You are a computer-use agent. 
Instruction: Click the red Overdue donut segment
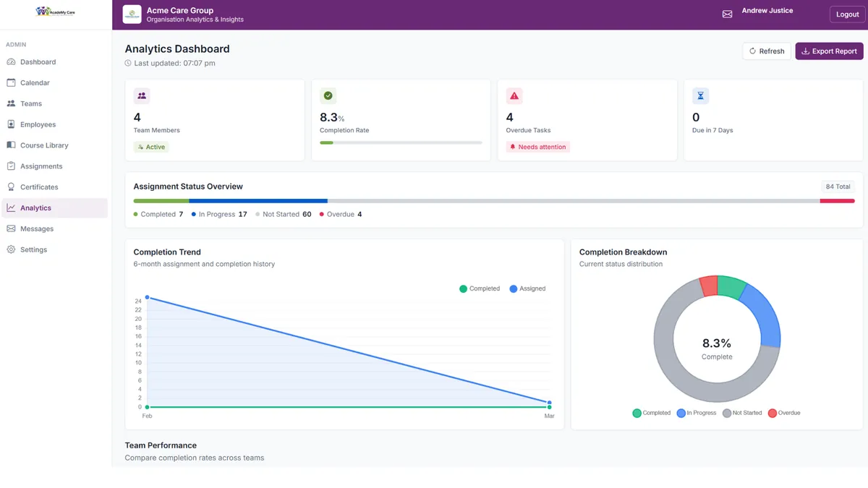coord(709,286)
